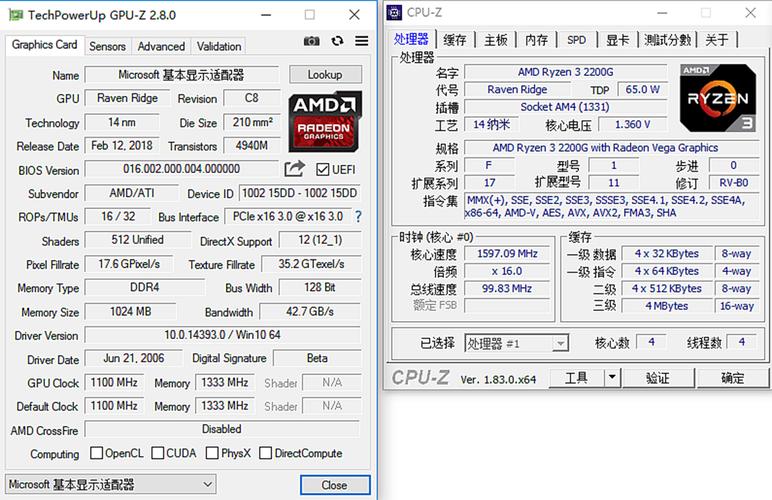Enable the DirectCompute checkbox
Screen dimensions: 772x500
coord(265,453)
